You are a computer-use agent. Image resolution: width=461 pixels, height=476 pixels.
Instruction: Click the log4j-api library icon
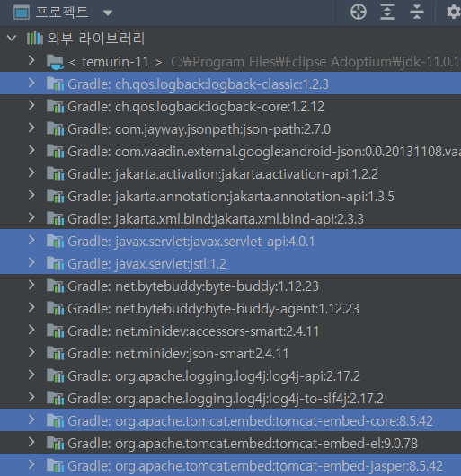56,375
